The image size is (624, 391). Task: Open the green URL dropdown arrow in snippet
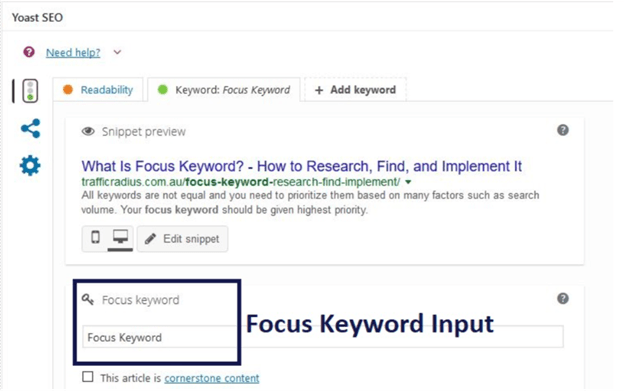(x=408, y=182)
